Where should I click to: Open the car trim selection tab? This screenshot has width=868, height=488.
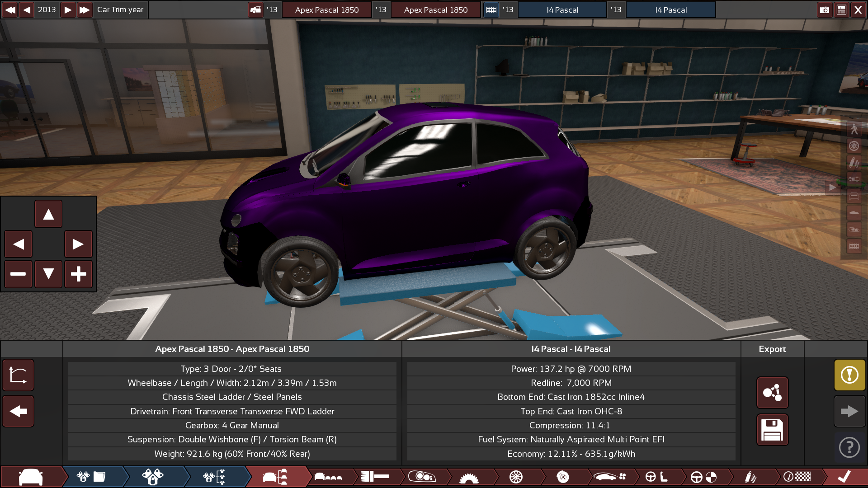(275, 477)
